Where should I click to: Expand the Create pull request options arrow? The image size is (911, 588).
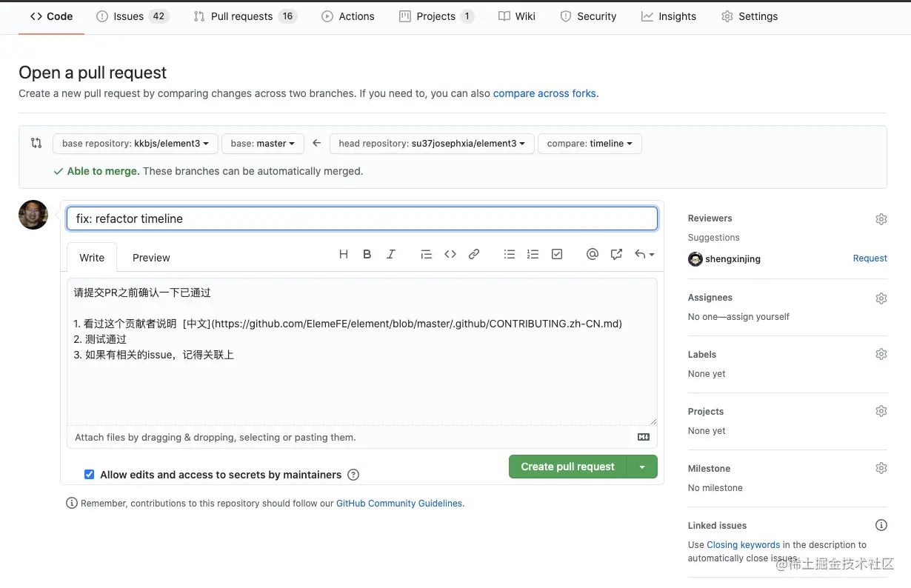[642, 467]
